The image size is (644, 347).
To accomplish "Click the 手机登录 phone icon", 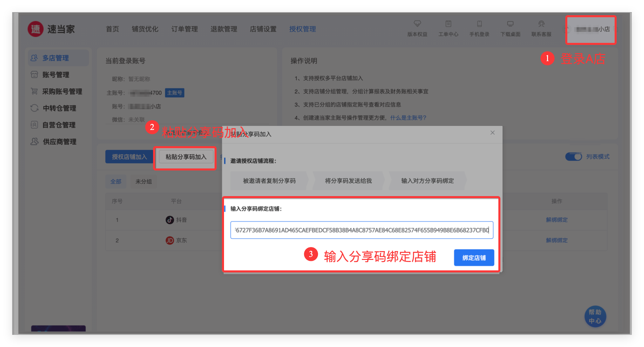I will [x=479, y=24].
